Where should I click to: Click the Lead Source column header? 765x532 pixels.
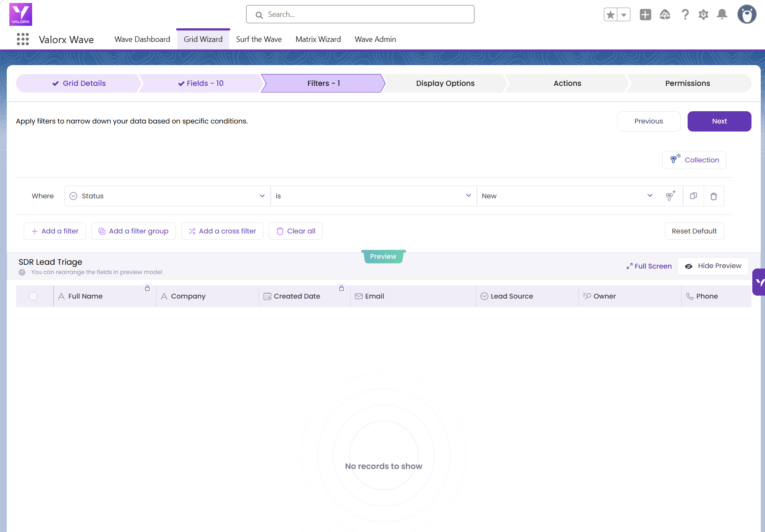click(527, 296)
